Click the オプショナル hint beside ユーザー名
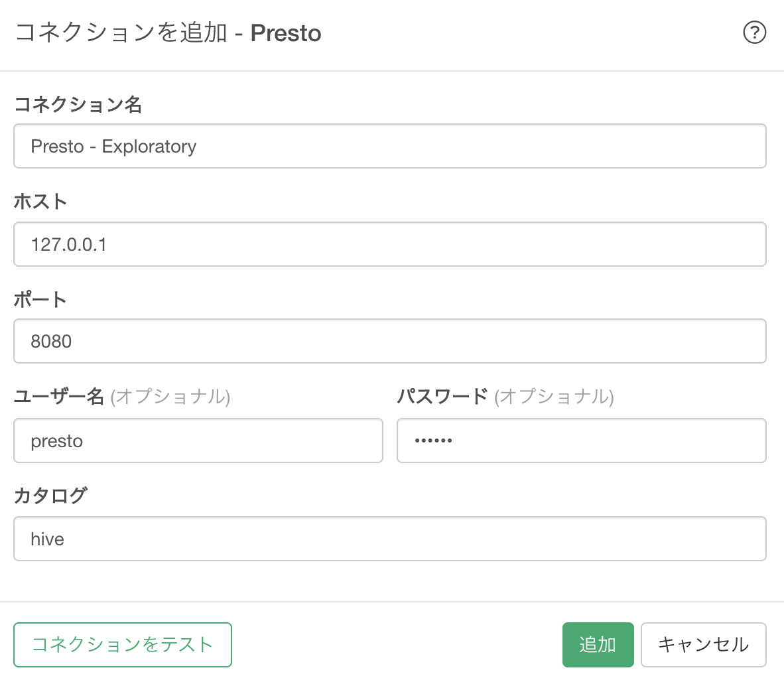 click(x=170, y=397)
